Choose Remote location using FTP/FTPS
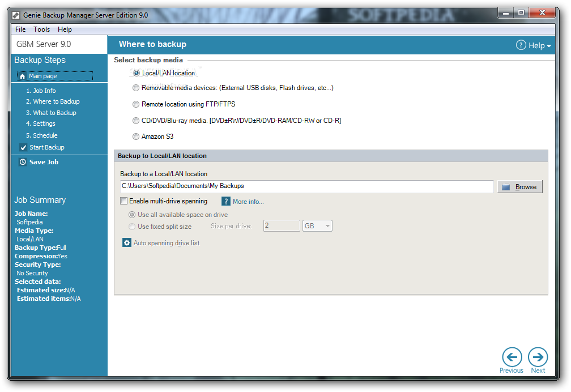Image resolution: width=571 pixels, height=392 pixels. (x=136, y=104)
